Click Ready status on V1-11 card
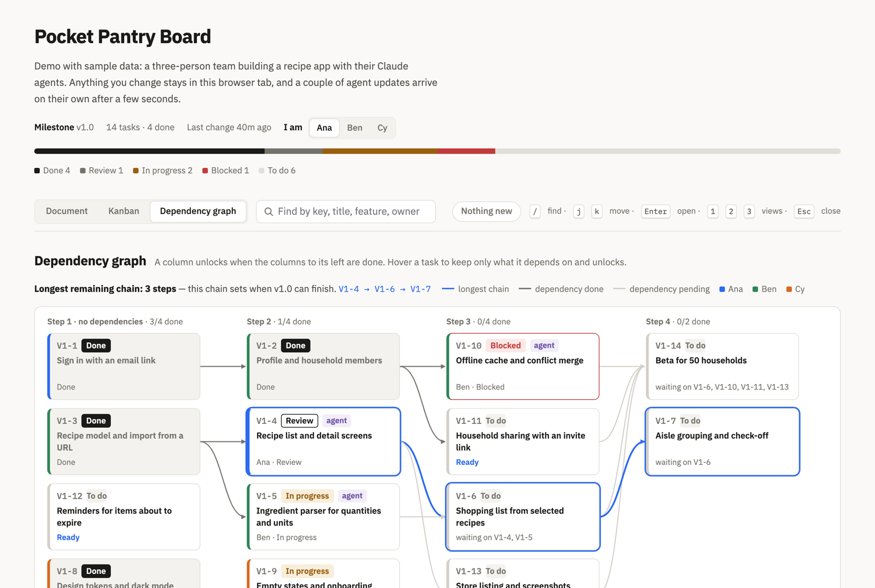 point(468,462)
